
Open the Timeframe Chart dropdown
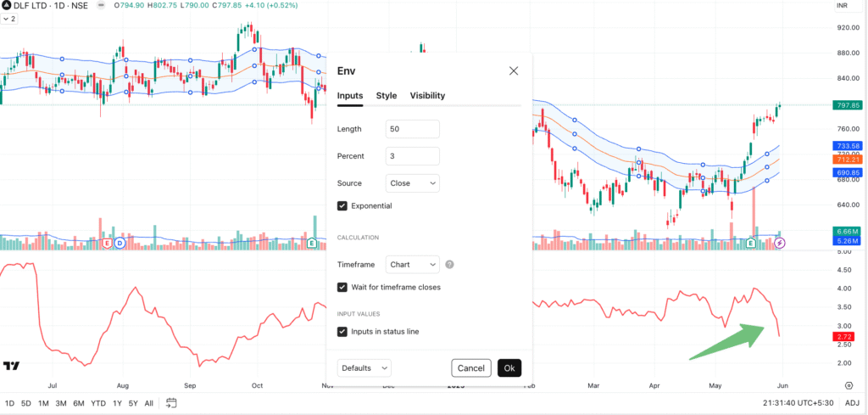click(x=413, y=265)
